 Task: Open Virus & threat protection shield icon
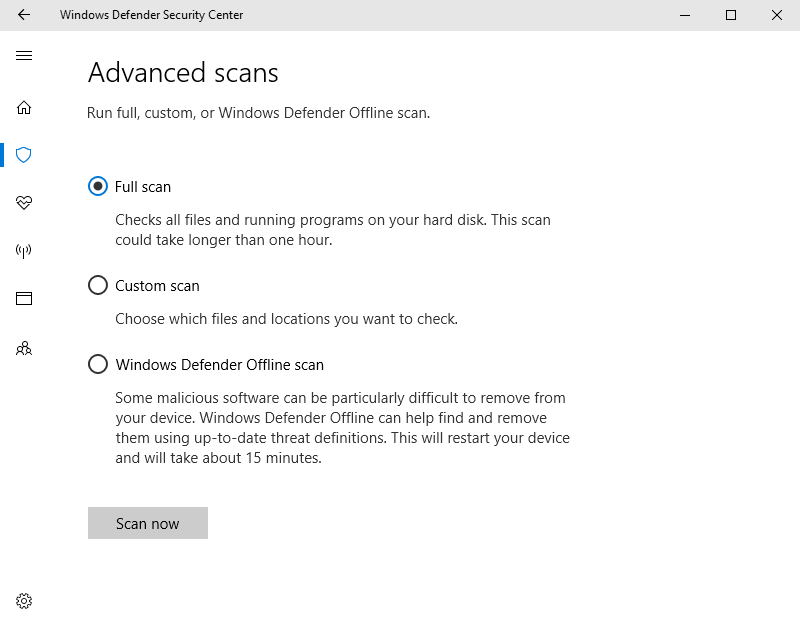pyautogui.click(x=24, y=155)
